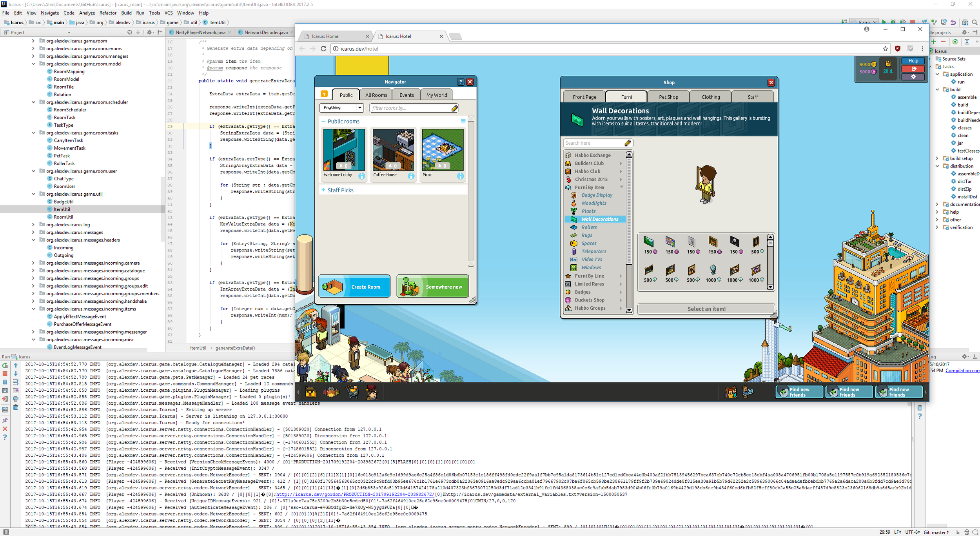Switch to the All Rooms tab in the Navigator

click(x=376, y=95)
